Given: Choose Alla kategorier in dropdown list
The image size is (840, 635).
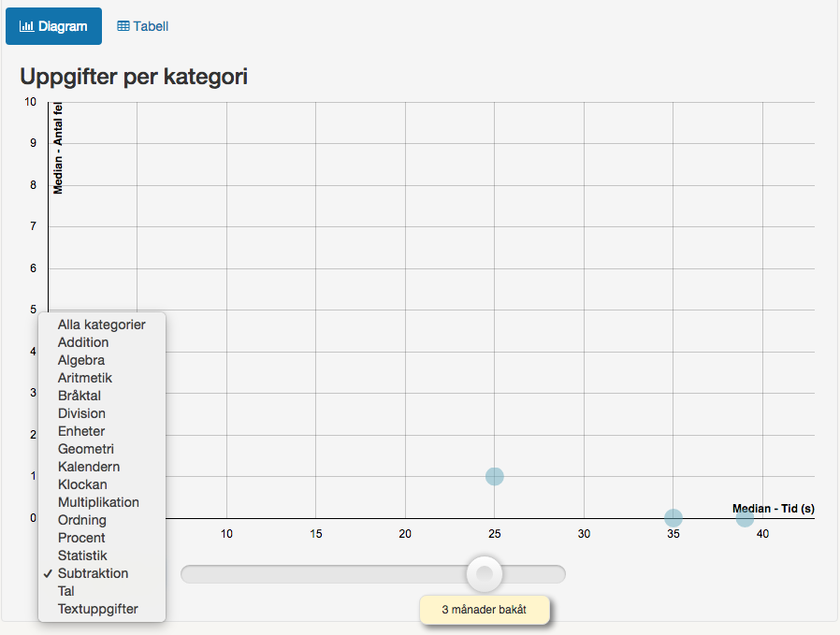Looking at the screenshot, I should click(x=102, y=325).
